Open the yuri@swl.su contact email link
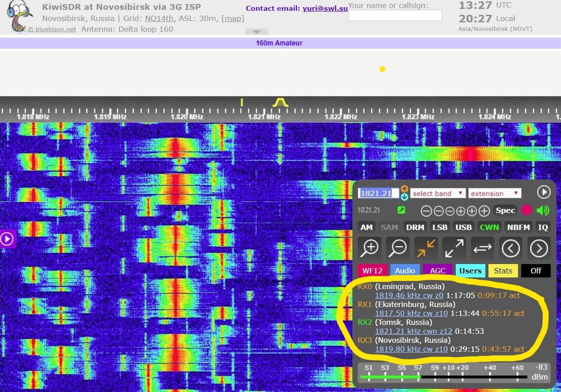The width and height of the screenshot is (561, 392). point(325,8)
